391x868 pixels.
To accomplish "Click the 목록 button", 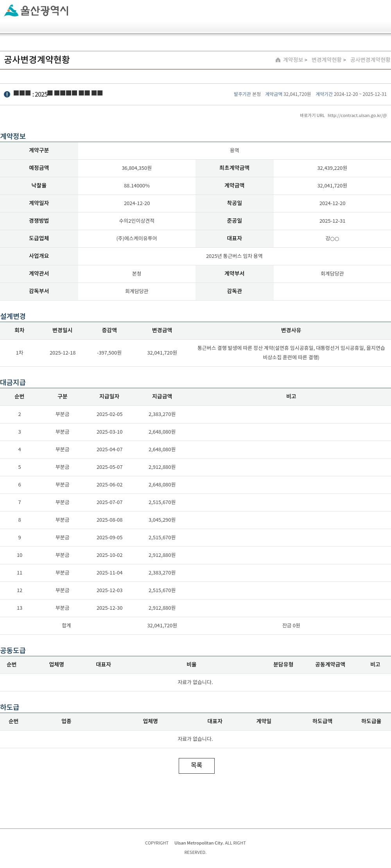I will [x=197, y=765].
